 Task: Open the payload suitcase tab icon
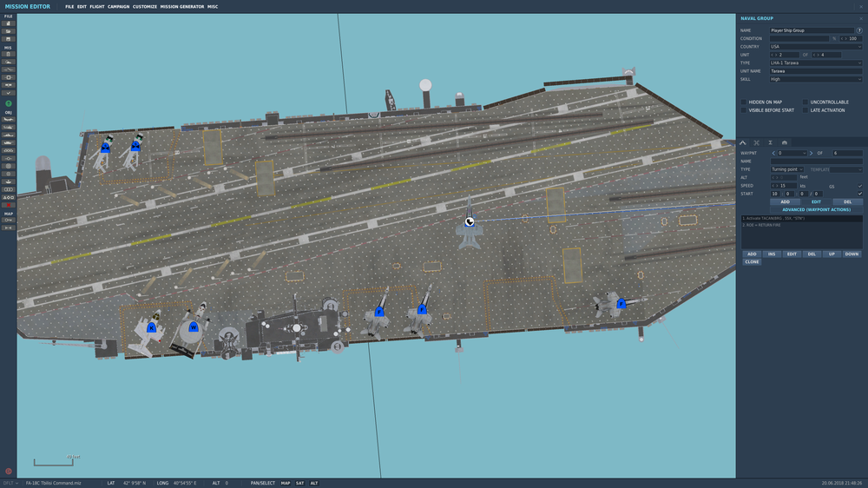[785, 143]
